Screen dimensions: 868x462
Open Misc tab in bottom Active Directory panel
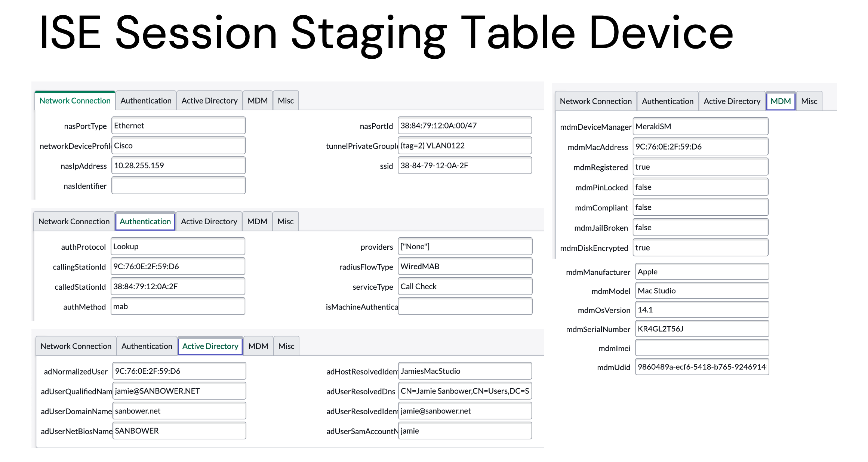tap(286, 346)
